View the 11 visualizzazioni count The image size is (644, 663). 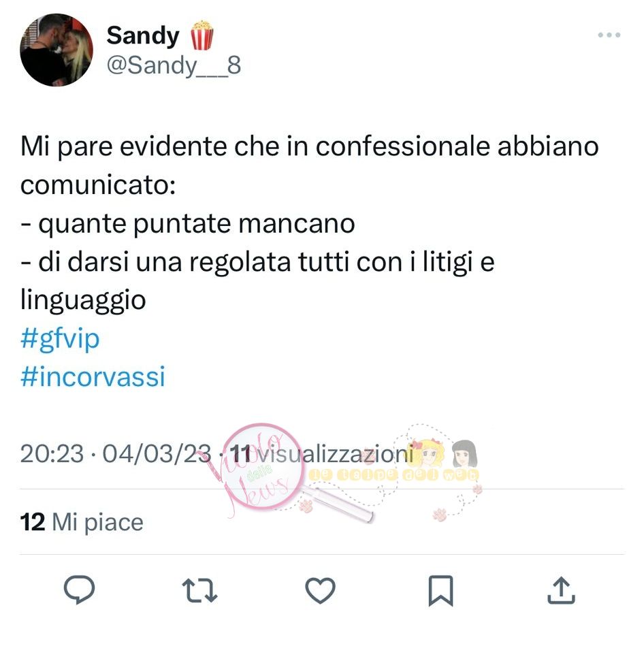pyautogui.click(x=321, y=454)
